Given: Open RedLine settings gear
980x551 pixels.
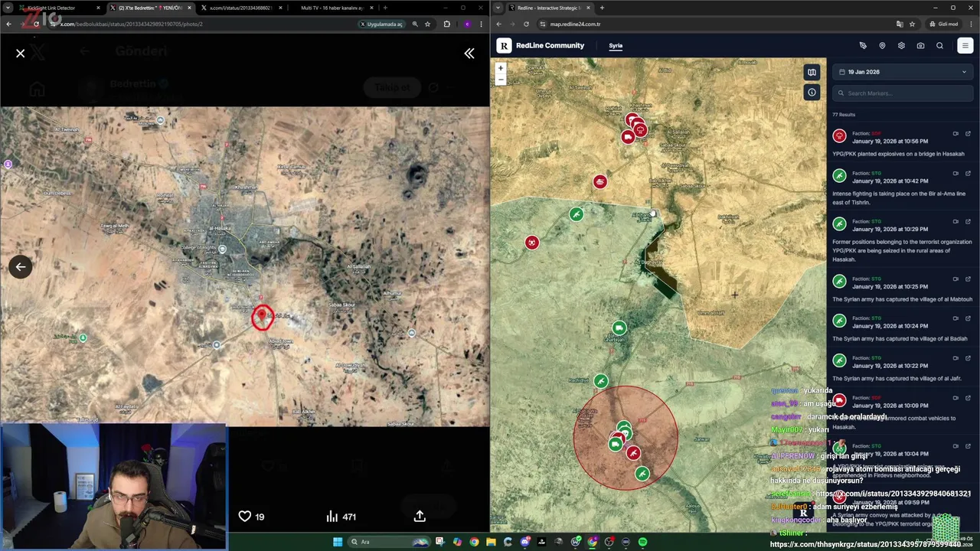Looking at the screenshot, I should pyautogui.click(x=901, y=45).
